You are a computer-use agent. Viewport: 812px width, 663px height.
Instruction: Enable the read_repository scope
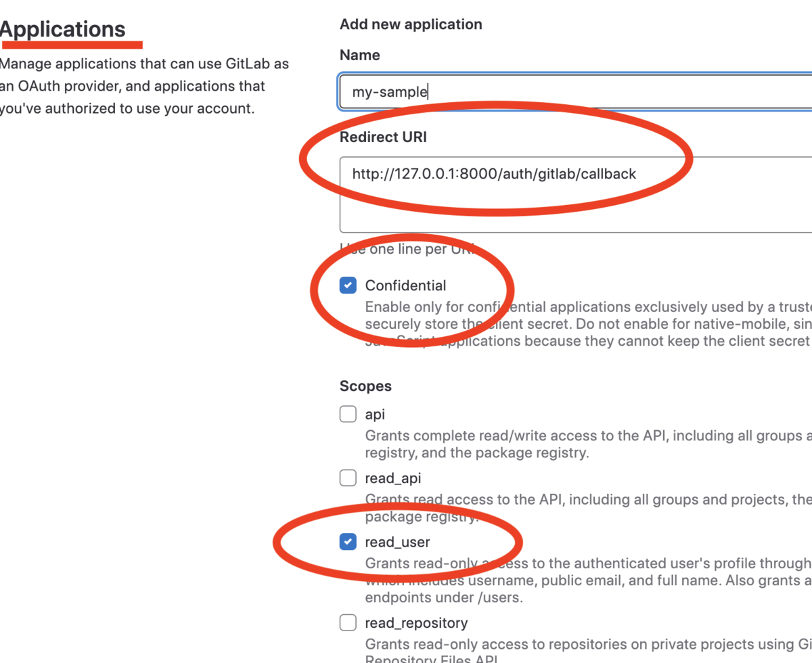347,622
